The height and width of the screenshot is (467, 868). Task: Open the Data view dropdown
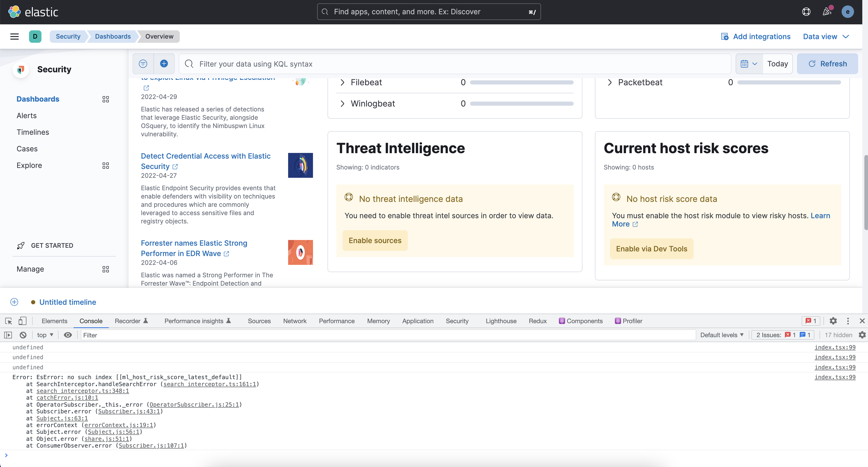[x=826, y=36]
